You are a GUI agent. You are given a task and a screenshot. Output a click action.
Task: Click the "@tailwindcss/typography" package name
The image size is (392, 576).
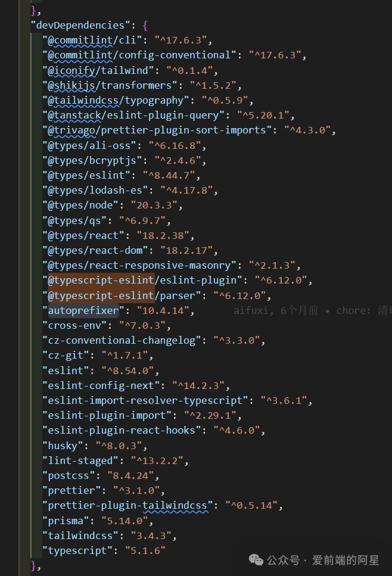116,100
